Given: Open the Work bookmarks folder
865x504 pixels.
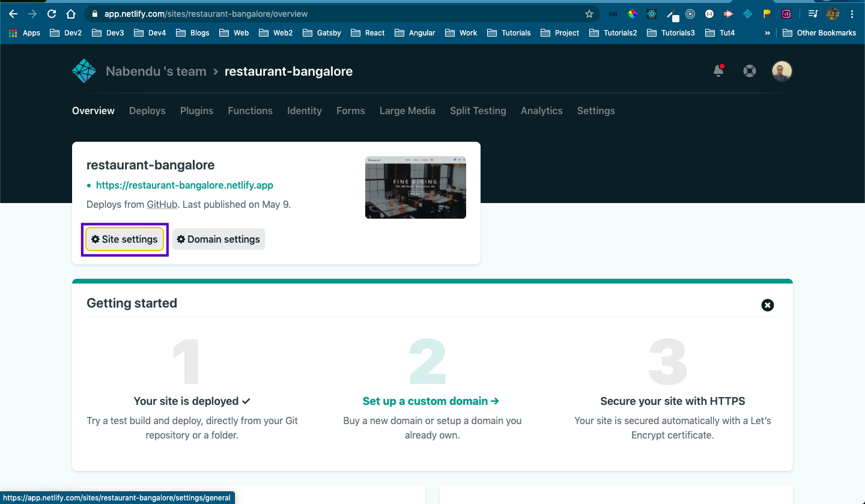Looking at the screenshot, I should [461, 33].
